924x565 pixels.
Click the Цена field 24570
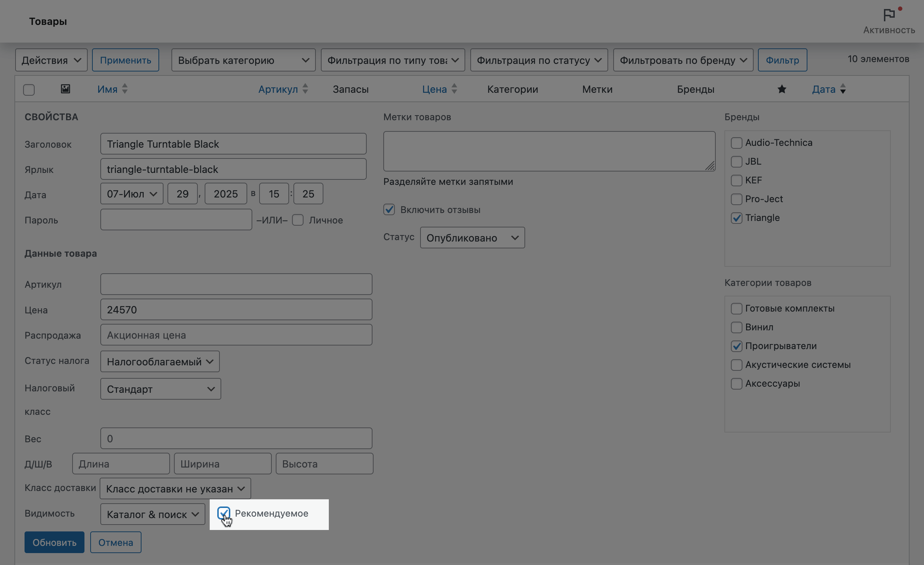click(x=236, y=309)
